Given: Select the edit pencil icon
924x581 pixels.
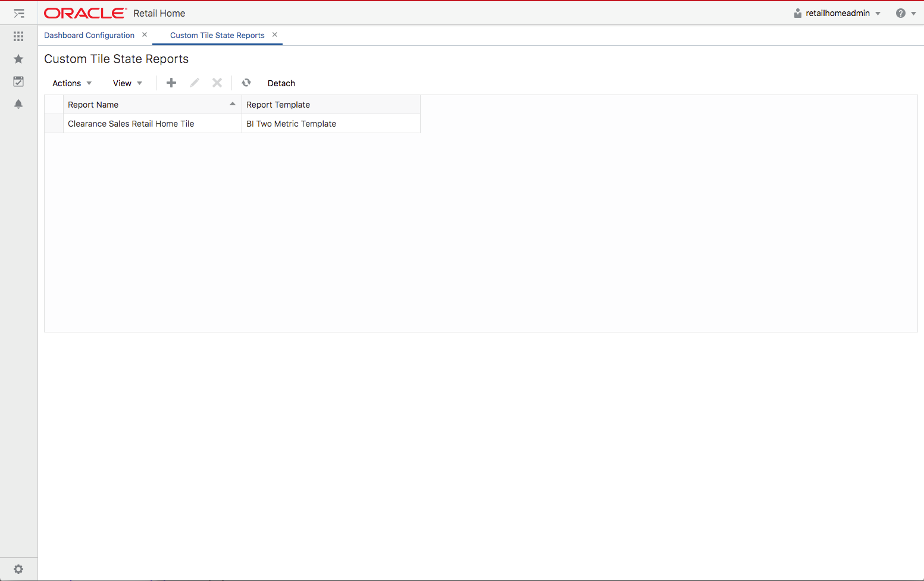Looking at the screenshot, I should (x=194, y=83).
